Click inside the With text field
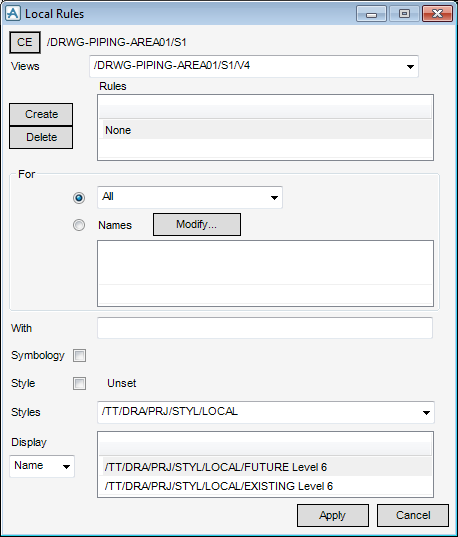This screenshot has height=537, width=458. (265, 328)
